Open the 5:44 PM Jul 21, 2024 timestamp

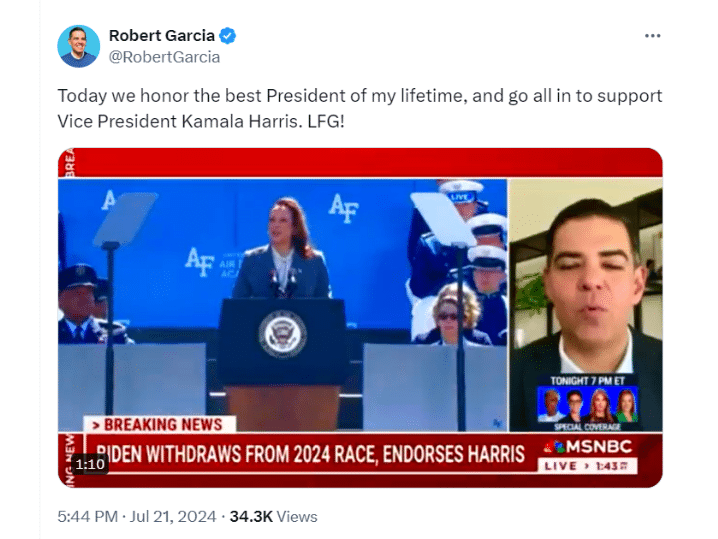click(x=137, y=516)
